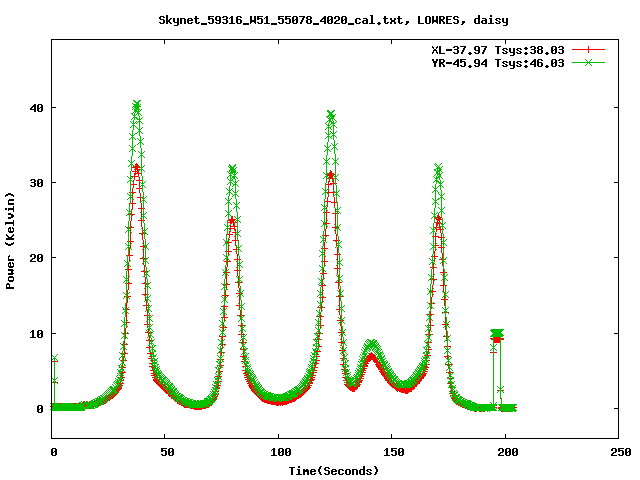Viewport: 640px width, 480px height.
Task: Click the Power (Kelvin) y-axis label
Action: [10, 241]
